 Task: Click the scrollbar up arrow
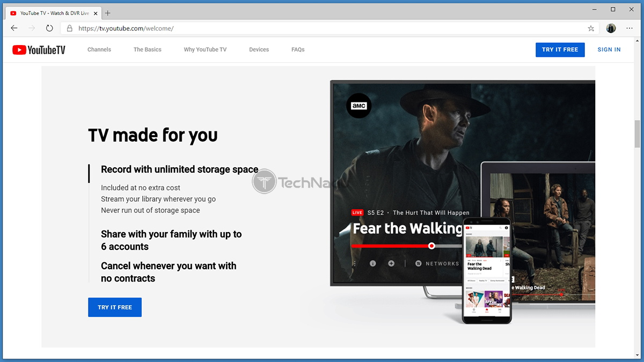pyautogui.click(x=637, y=41)
